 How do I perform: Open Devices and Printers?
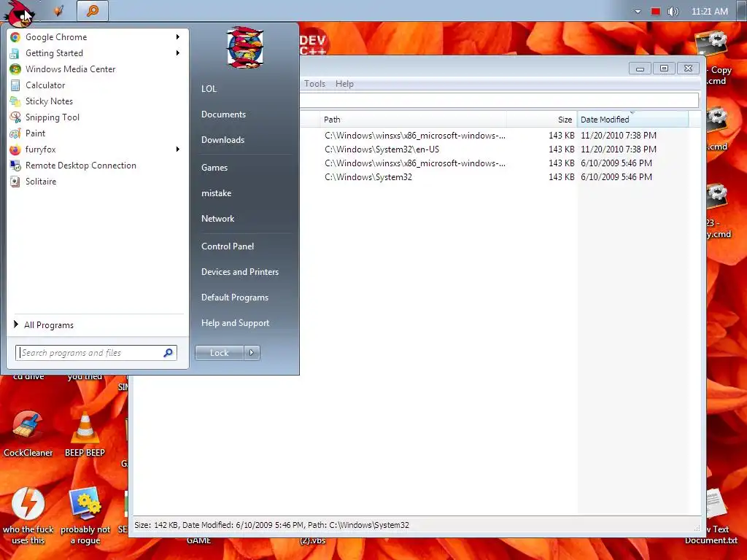point(239,272)
